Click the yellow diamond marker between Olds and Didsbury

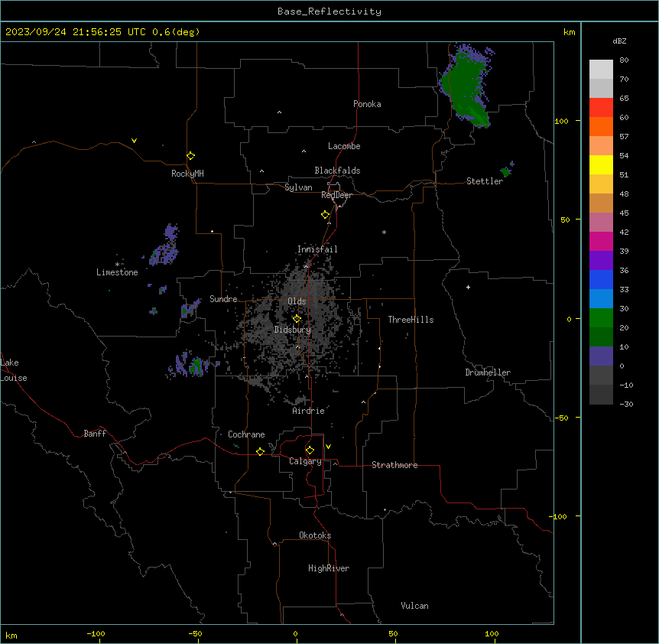[x=297, y=319]
